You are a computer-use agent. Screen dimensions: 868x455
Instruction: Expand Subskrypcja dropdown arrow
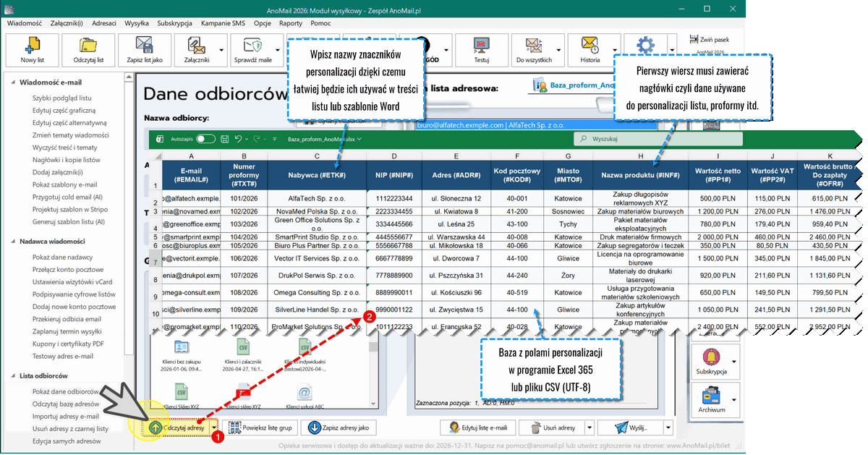click(x=735, y=360)
